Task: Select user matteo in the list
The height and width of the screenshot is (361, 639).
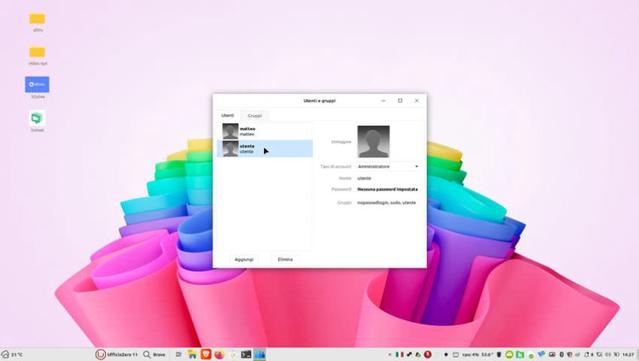Action: 265,131
